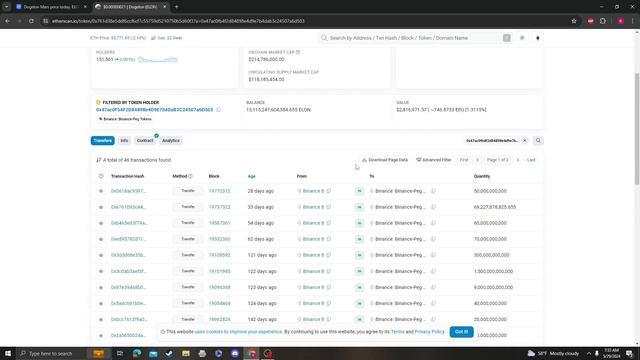Click the slash shortcut icon in search box

click(x=507, y=38)
